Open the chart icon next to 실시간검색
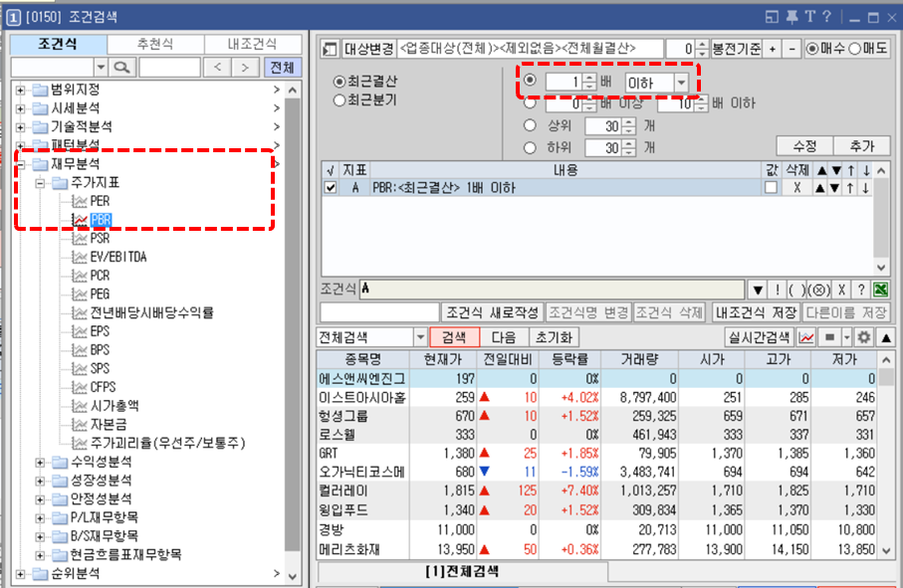The height and width of the screenshot is (588, 903). click(x=806, y=337)
